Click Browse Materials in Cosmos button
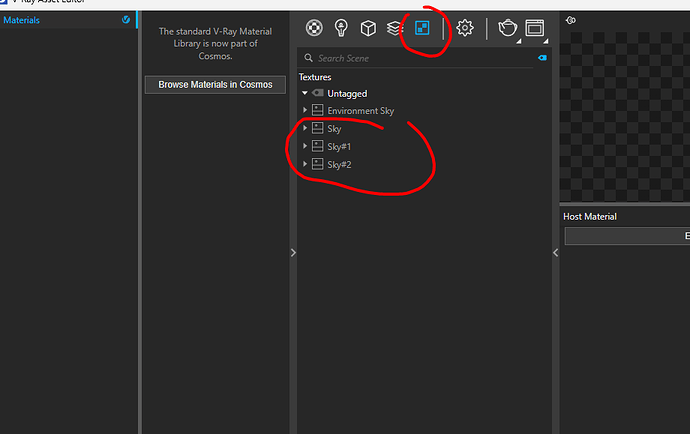The image size is (690, 434). point(215,85)
